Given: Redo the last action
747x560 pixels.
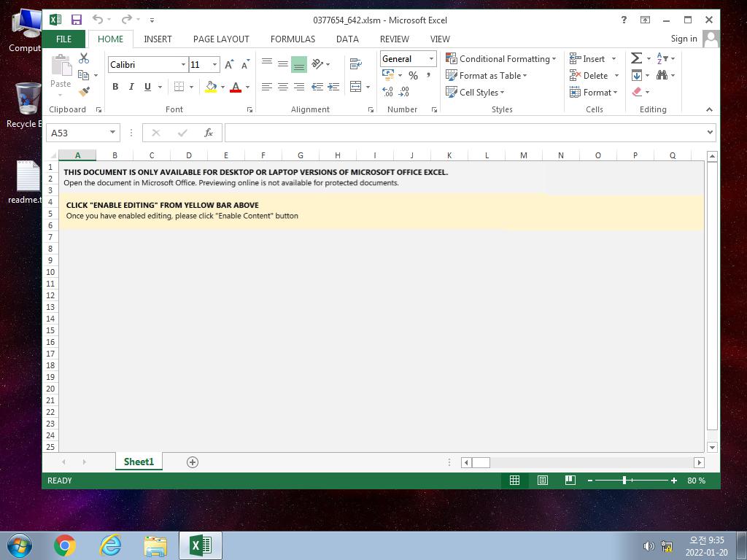Looking at the screenshot, I should [126, 20].
